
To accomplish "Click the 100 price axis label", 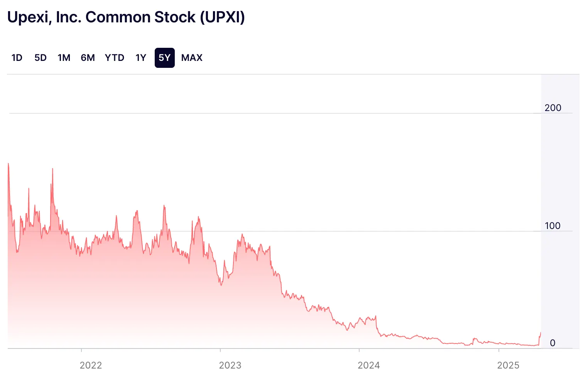I will pos(553,226).
